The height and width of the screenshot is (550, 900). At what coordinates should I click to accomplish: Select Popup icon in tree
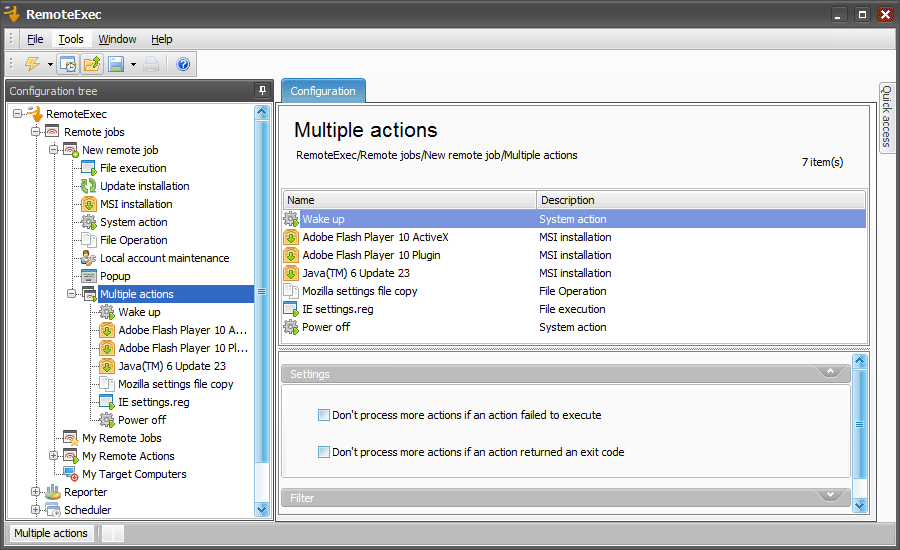point(89,276)
